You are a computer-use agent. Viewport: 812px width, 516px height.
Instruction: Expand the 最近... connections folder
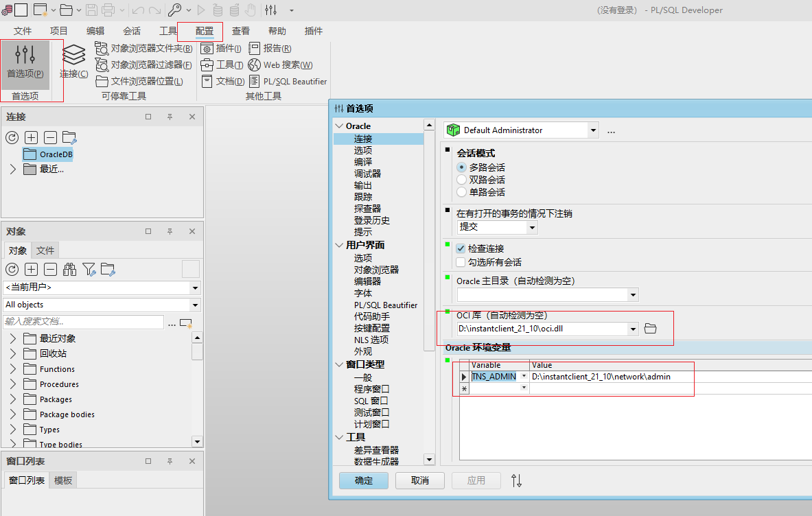coord(13,169)
